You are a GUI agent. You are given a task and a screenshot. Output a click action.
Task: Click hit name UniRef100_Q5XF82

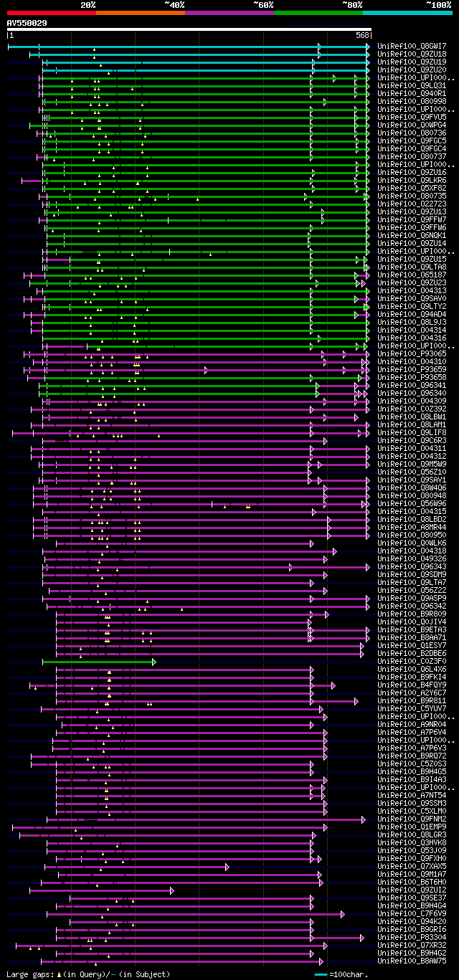(412, 188)
